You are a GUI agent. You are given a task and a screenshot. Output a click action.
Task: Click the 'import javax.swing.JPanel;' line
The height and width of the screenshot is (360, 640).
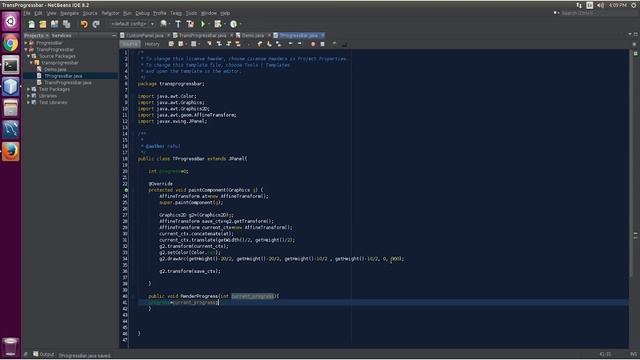click(172, 121)
